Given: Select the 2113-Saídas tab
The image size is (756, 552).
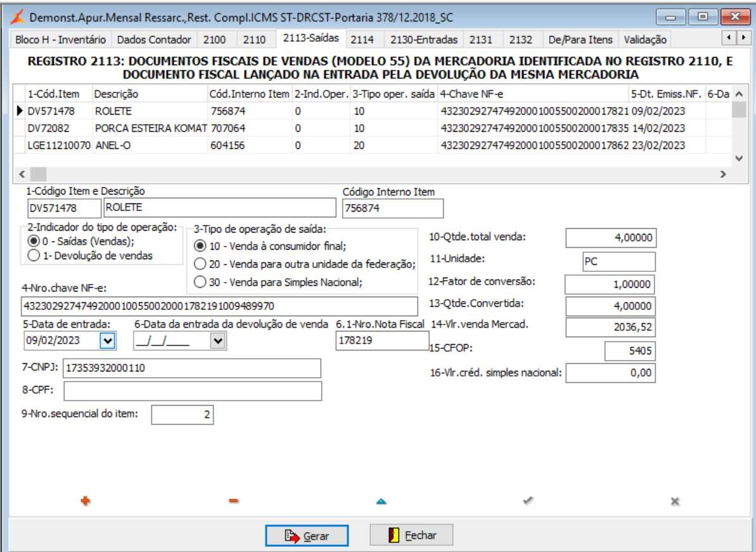Looking at the screenshot, I should [x=311, y=37].
